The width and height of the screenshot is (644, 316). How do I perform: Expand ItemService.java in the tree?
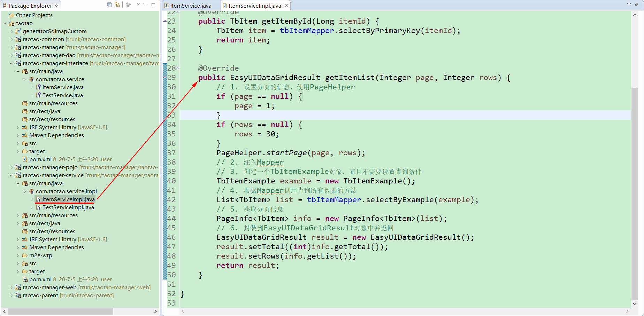(31, 87)
